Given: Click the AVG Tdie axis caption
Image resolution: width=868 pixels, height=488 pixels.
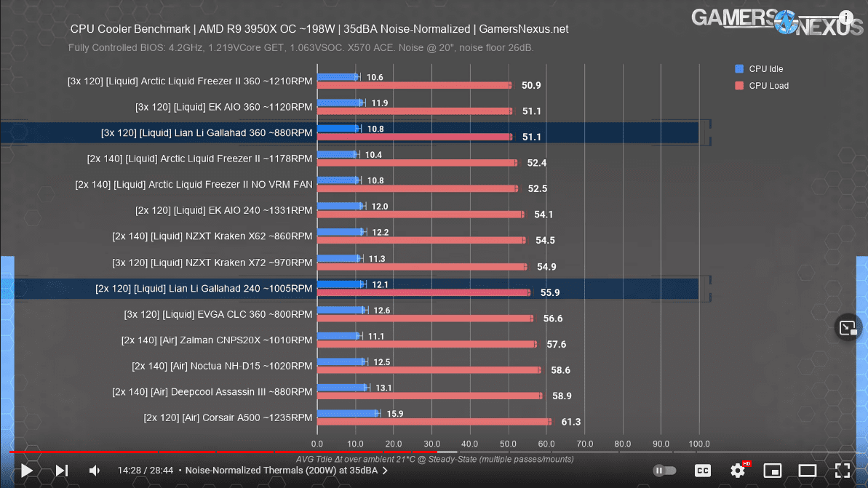Looking at the screenshot, I should (434, 459).
